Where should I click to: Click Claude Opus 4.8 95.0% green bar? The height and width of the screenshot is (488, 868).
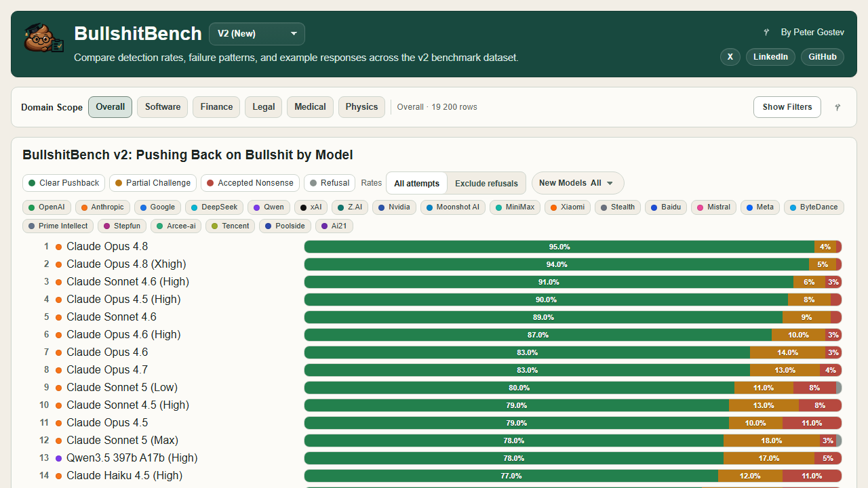[x=559, y=247]
